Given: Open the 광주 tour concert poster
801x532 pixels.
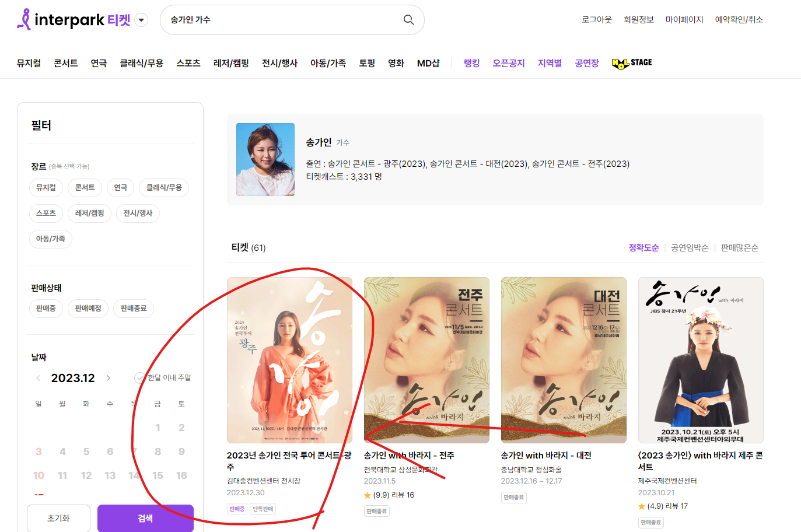Looking at the screenshot, I should coord(289,360).
